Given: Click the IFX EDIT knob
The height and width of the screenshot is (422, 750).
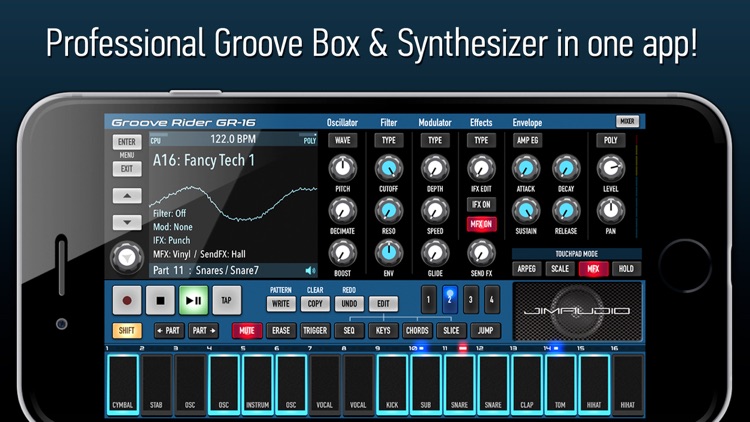Looking at the screenshot, I should tap(481, 168).
